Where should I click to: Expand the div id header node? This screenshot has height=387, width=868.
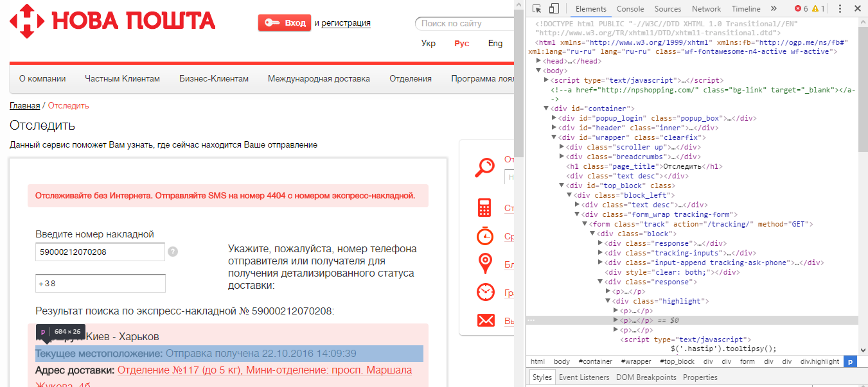point(554,128)
